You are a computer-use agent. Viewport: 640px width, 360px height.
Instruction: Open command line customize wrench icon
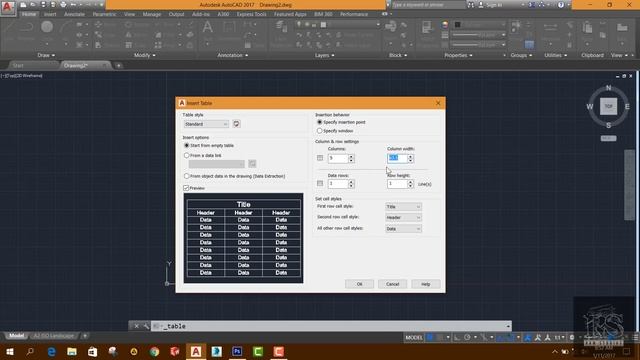[x=146, y=326]
